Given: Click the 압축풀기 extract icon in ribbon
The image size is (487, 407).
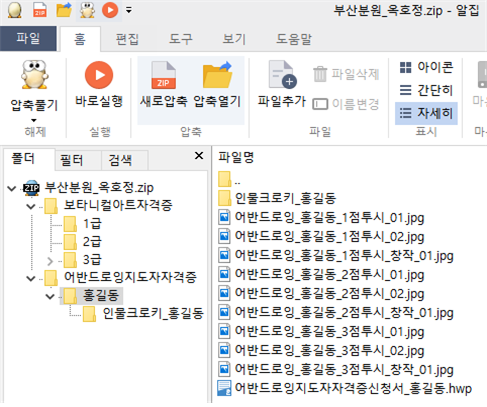Looking at the screenshot, I should (x=34, y=75).
